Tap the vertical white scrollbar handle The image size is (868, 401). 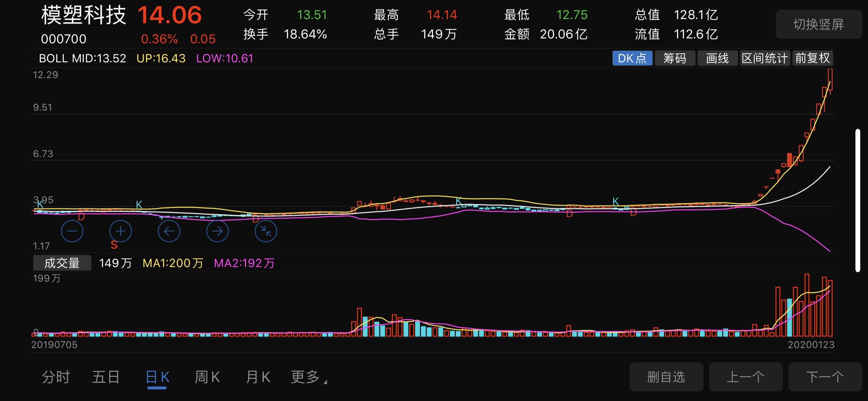coord(858,200)
